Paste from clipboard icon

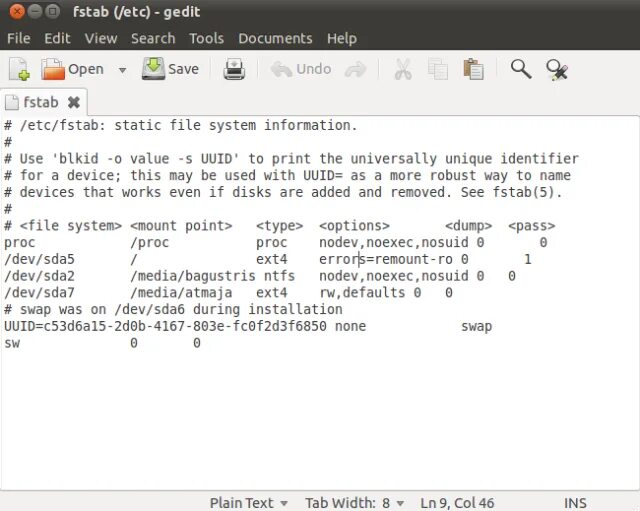coord(473,69)
